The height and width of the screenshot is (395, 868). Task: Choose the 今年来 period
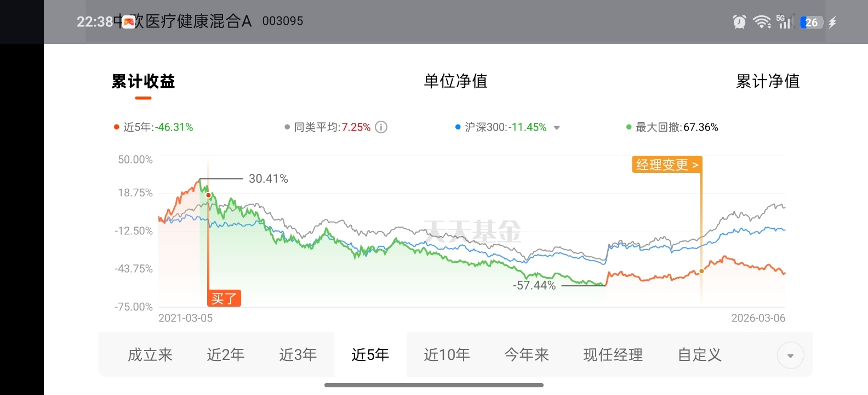click(527, 355)
